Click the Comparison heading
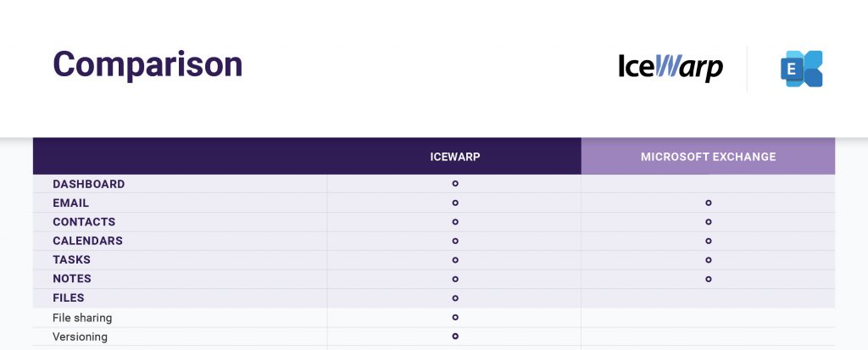868x350 pixels. (x=147, y=64)
